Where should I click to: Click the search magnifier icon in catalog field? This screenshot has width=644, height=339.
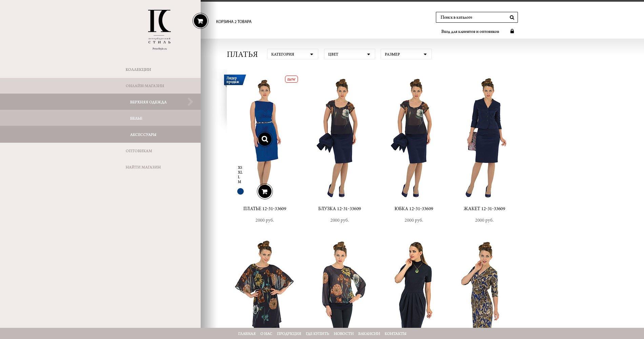[512, 17]
